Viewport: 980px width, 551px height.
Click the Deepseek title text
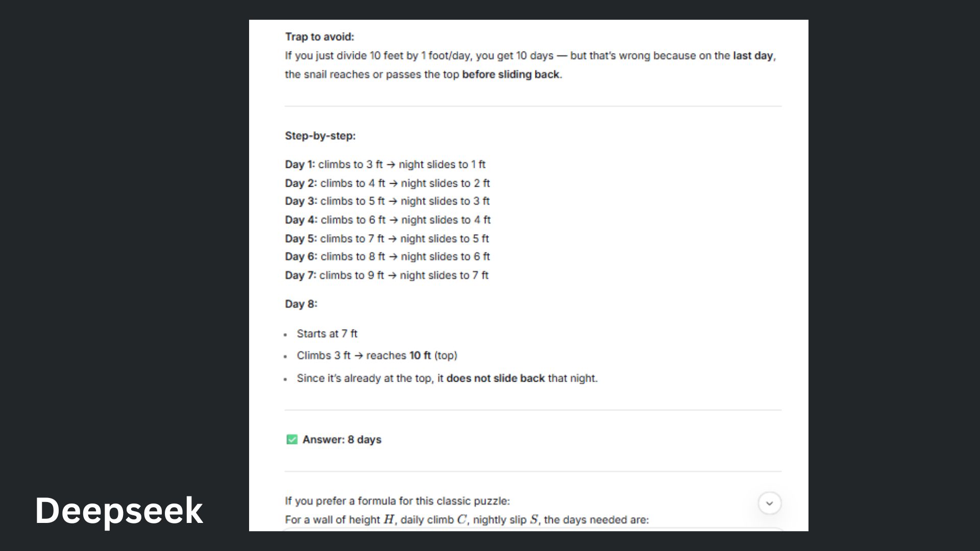[119, 511]
